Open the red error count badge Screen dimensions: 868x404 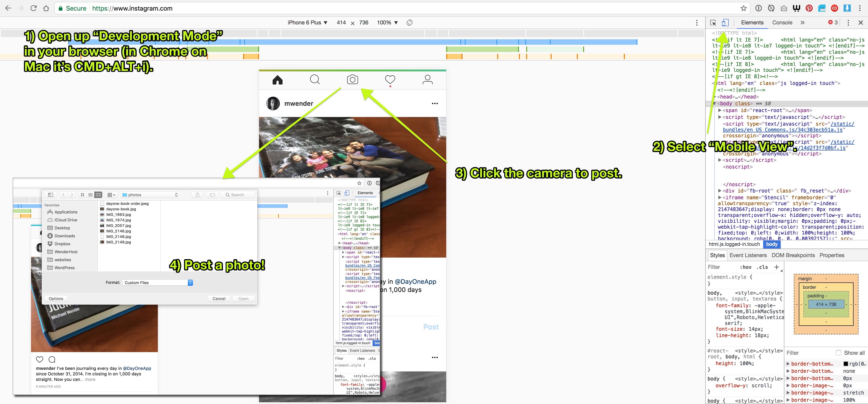coord(833,22)
